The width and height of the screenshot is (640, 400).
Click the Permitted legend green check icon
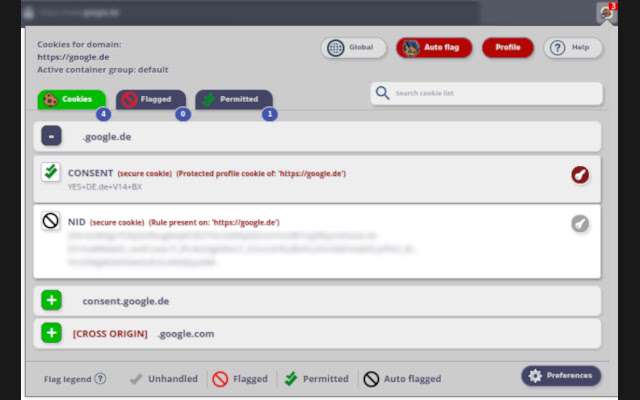(x=291, y=378)
